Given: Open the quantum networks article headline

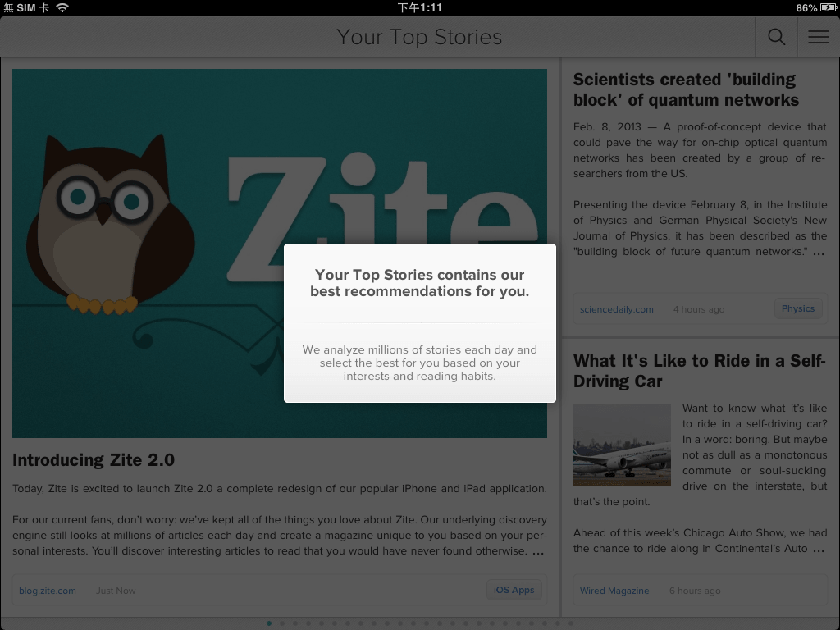Looking at the screenshot, I should [x=686, y=90].
